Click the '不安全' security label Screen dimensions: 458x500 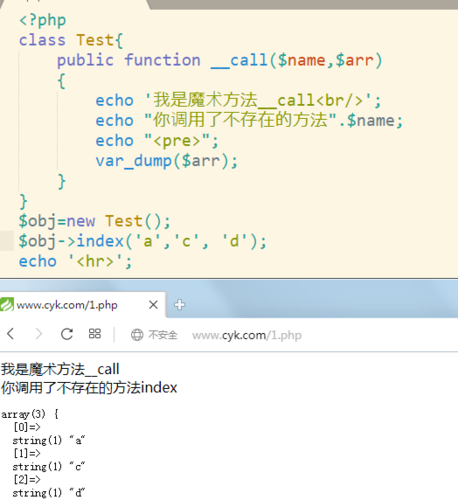pos(163,335)
